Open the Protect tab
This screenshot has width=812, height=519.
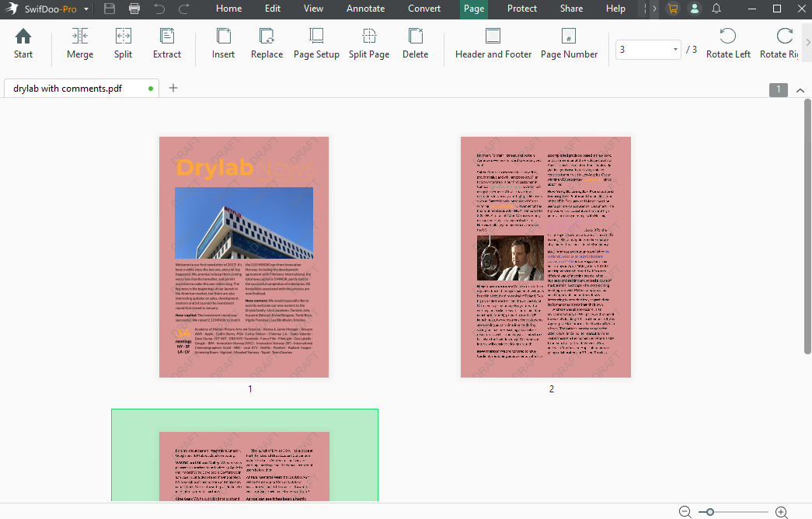coord(522,9)
